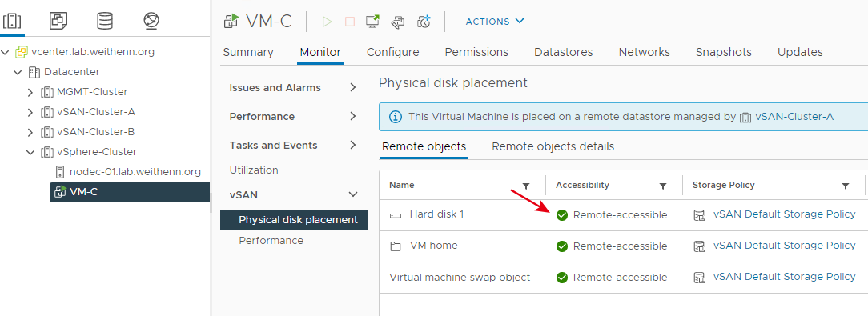Select nodec-01.lab.weithenn.org host in tree
Screen dimensions: 868x316
coord(135,171)
